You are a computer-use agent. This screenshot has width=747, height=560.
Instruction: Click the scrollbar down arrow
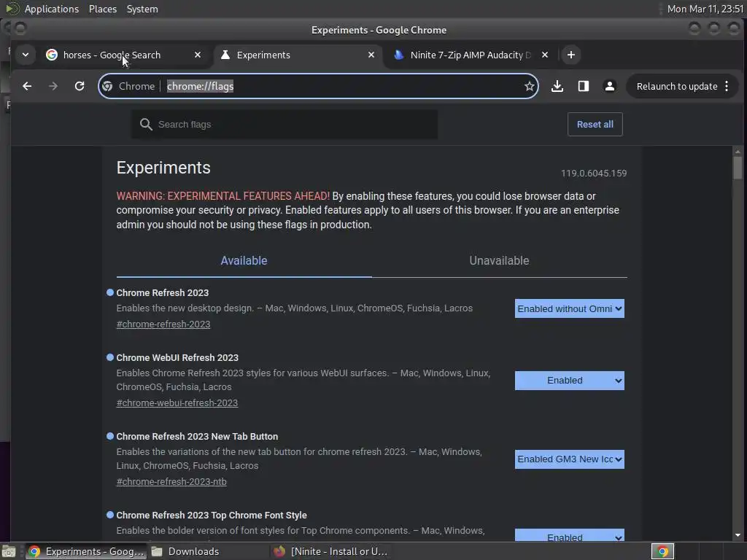(x=738, y=536)
